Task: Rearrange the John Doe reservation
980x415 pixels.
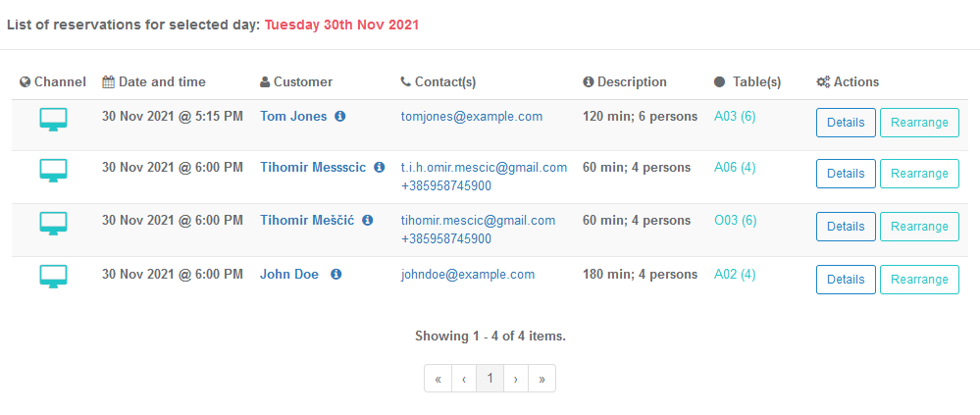Action: pyautogui.click(x=919, y=280)
